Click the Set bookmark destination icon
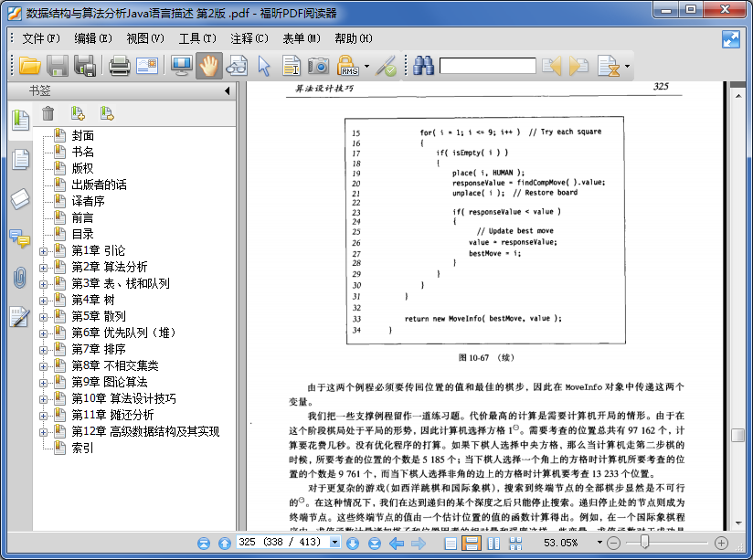Image resolution: width=753 pixels, height=560 pixels. [107, 113]
